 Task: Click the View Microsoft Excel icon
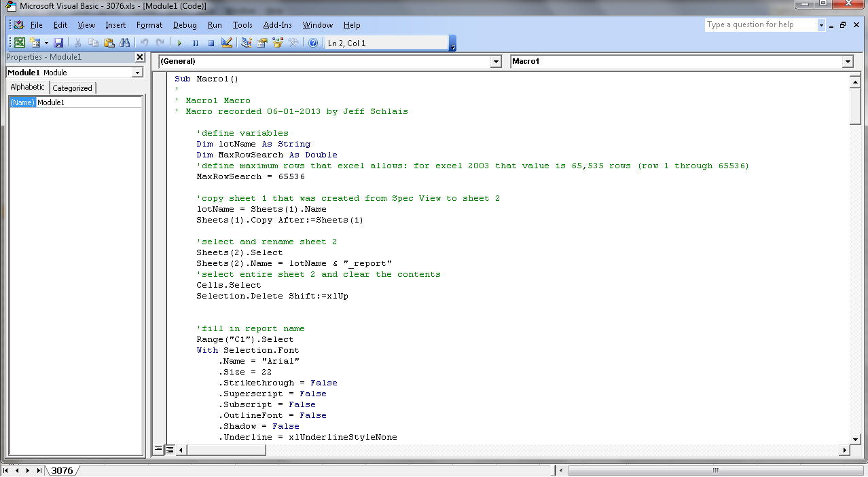[20, 43]
